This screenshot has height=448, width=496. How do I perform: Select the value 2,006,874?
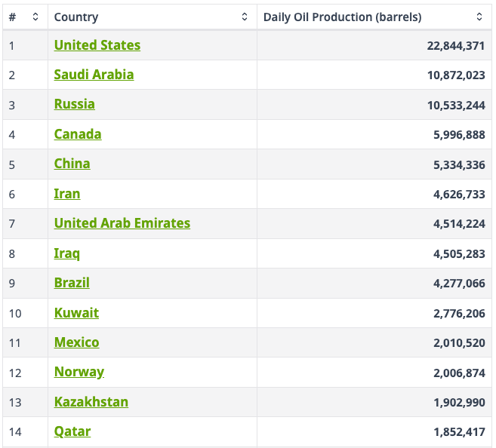(x=459, y=373)
